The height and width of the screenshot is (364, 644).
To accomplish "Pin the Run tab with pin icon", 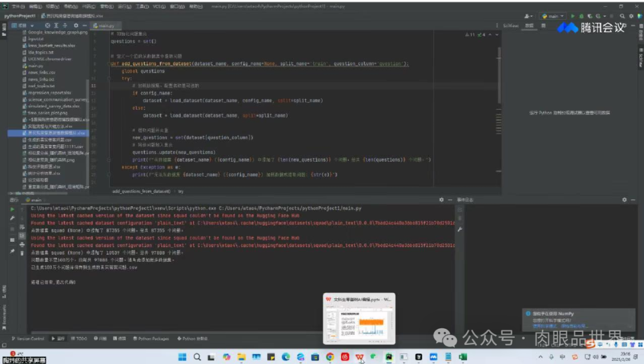I will pyautogui.click(x=13, y=251).
